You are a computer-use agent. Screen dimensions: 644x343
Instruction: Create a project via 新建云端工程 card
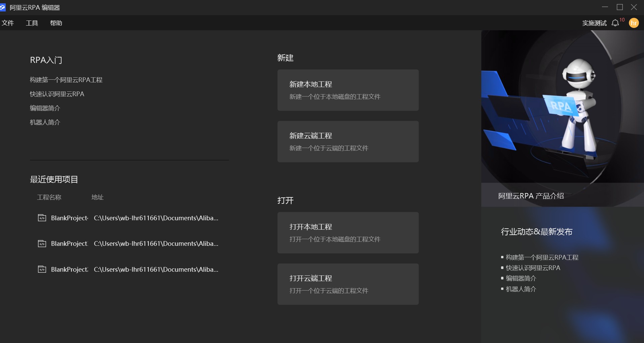click(x=348, y=142)
